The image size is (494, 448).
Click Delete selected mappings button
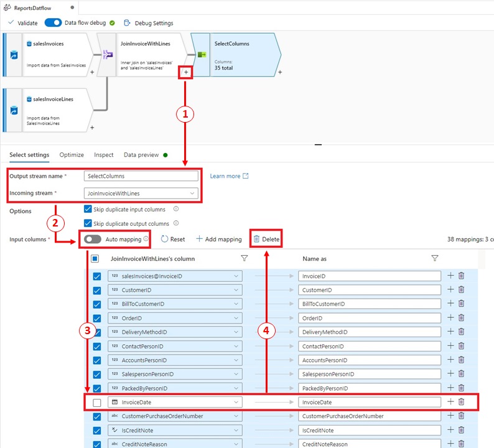[266, 239]
